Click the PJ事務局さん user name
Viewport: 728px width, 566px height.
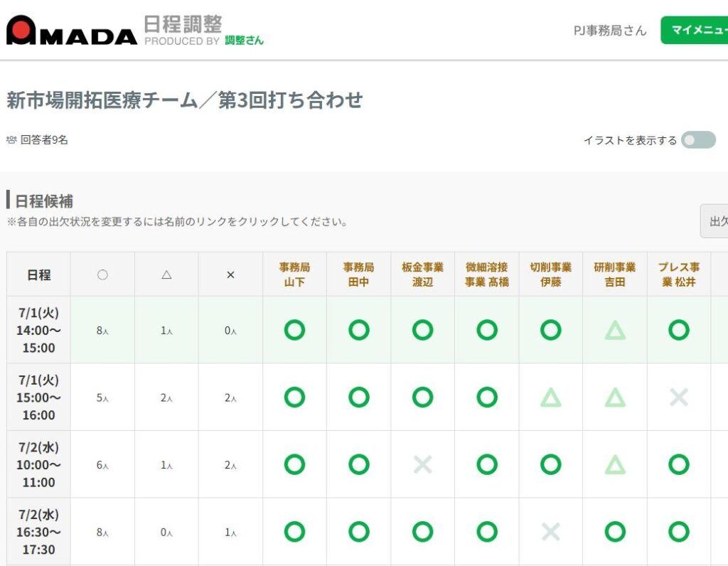click(610, 31)
